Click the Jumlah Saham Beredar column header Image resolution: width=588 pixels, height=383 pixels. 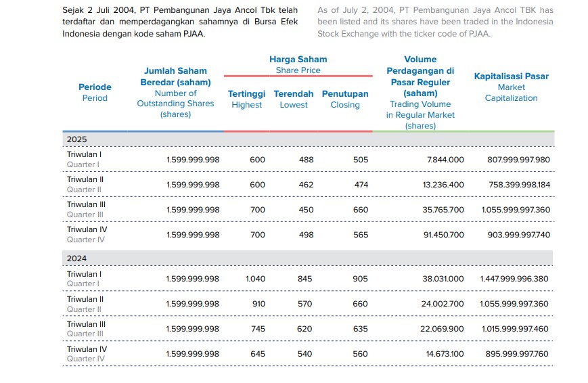(175, 92)
